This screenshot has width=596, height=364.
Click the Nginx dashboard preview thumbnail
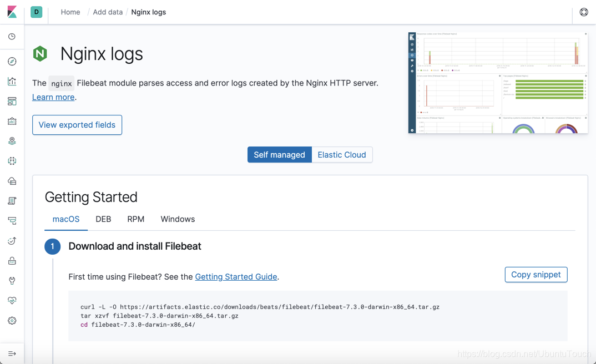click(497, 82)
